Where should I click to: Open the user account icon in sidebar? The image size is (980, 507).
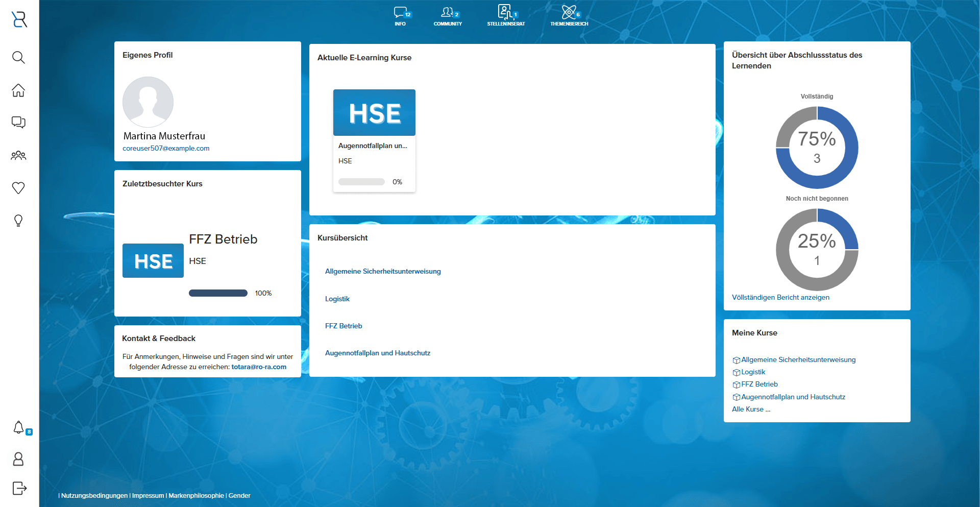point(18,459)
